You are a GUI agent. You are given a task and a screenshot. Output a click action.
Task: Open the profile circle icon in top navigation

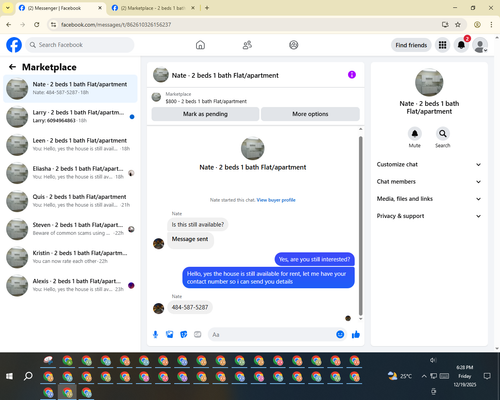(x=294, y=45)
